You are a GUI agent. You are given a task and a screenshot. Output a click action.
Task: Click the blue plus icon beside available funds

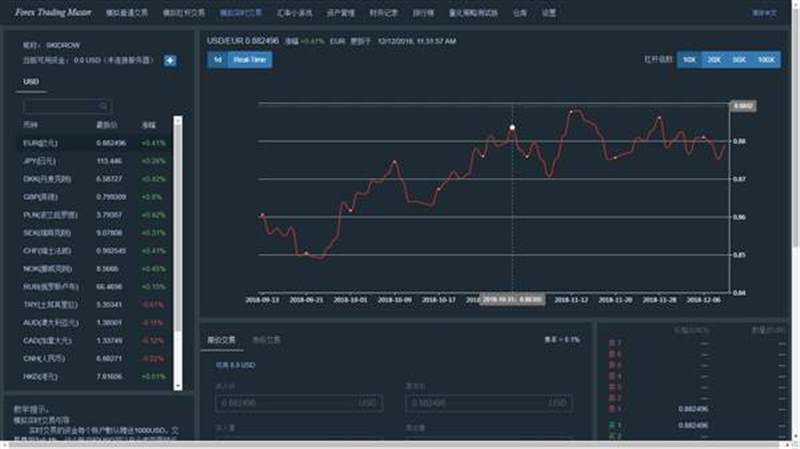(x=170, y=61)
